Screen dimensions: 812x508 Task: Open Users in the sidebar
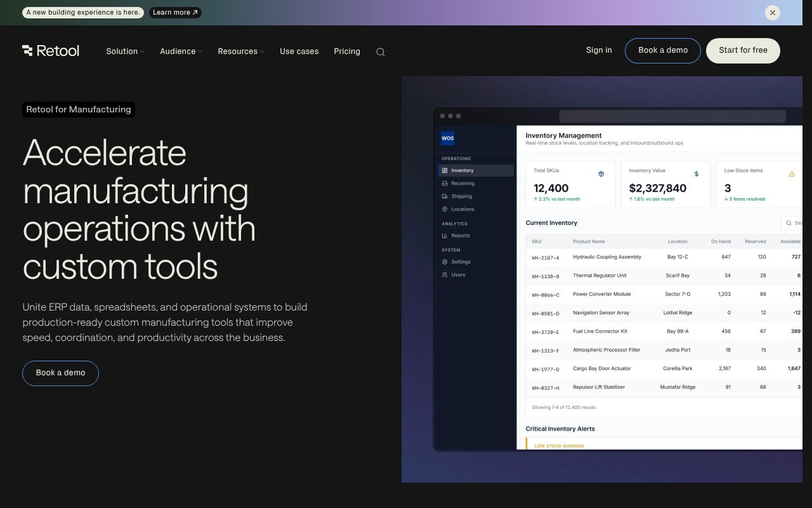pyautogui.click(x=476, y=275)
